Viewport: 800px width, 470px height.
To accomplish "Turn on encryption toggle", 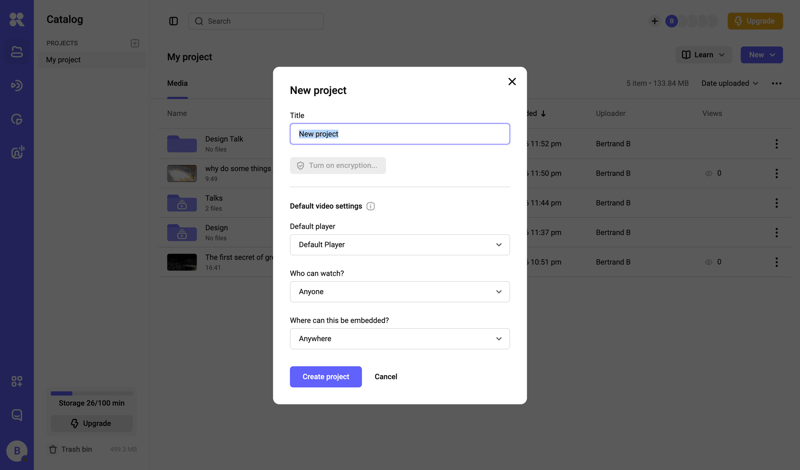I will pos(338,165).
